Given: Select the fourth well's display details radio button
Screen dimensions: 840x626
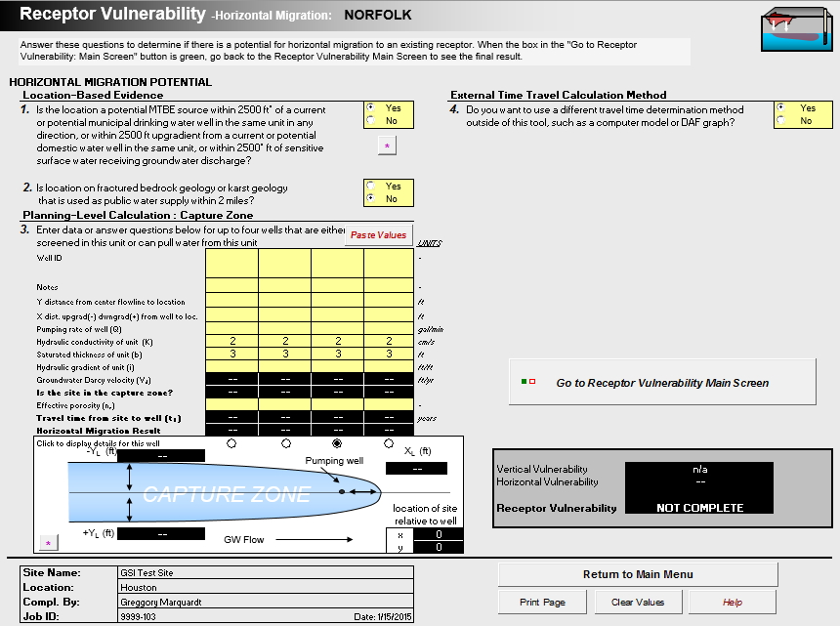Looking at the screenshot, I should pos(390,442).
